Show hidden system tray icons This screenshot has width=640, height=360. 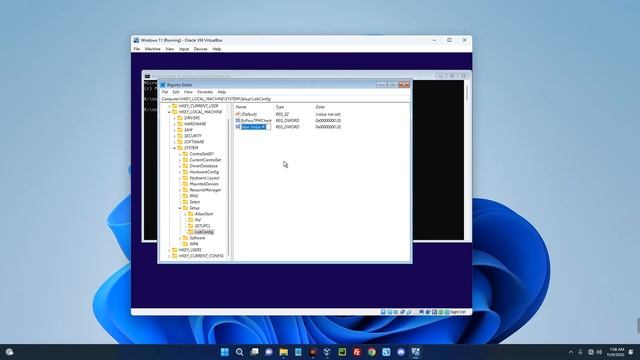pos(571,352)
